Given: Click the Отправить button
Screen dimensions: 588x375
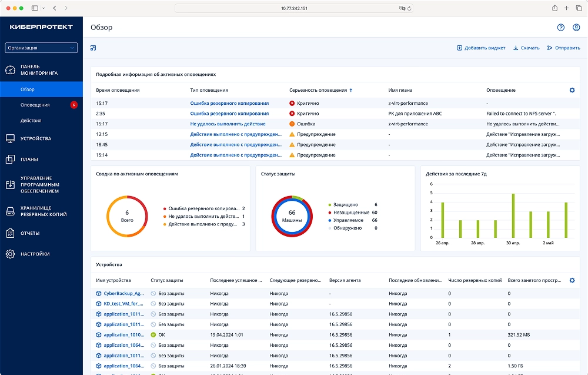Looking at the screenshot, I should 563,48.
